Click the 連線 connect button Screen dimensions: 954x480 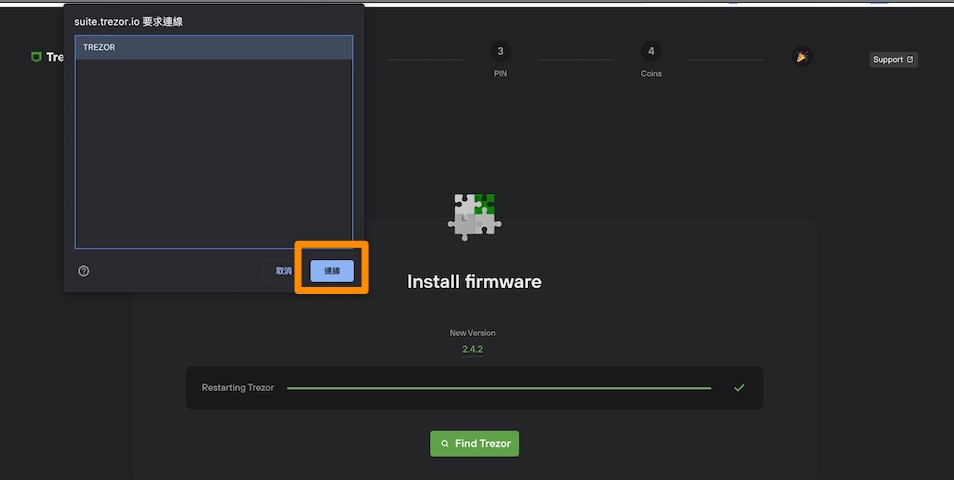click(332, 271)
